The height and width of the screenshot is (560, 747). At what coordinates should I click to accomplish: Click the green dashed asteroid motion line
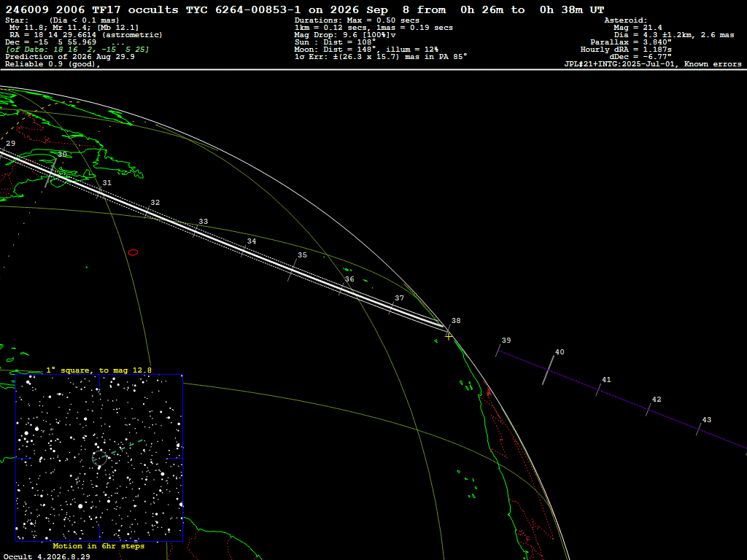[x=123, y=448]
